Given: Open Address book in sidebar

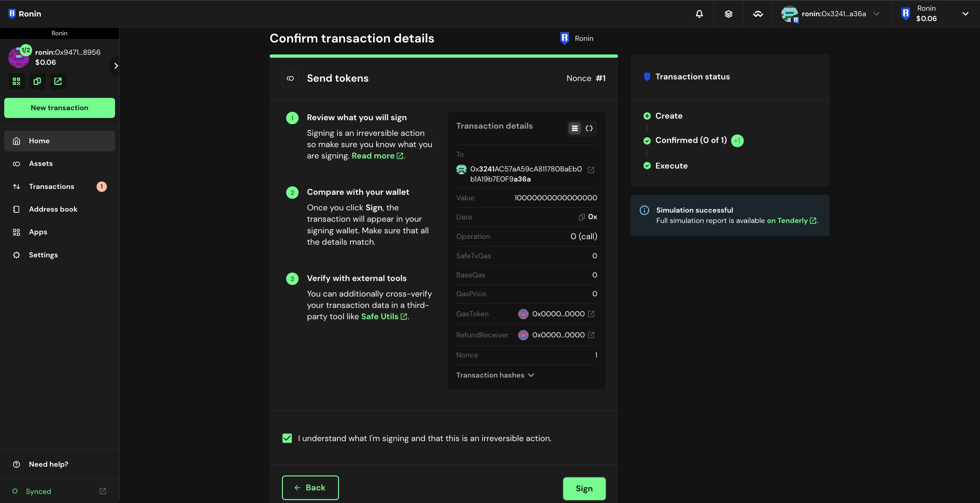Looking at the screenshot, I should pos(59,209).
